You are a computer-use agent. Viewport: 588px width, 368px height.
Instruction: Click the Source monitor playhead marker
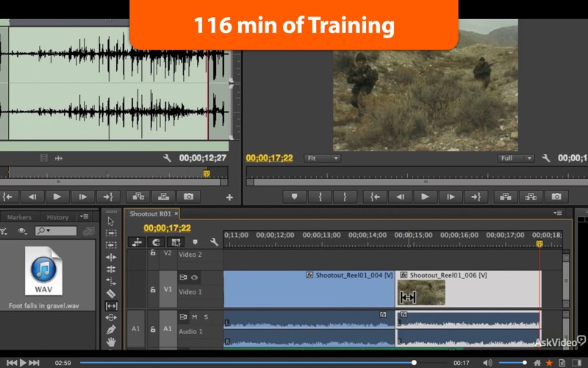(x=207, y=173)
